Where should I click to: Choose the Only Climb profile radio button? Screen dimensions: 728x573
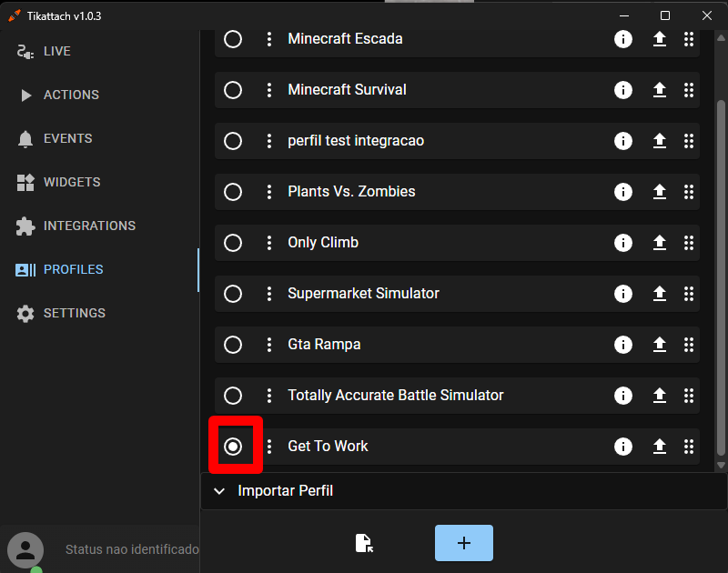click(233, 243)
